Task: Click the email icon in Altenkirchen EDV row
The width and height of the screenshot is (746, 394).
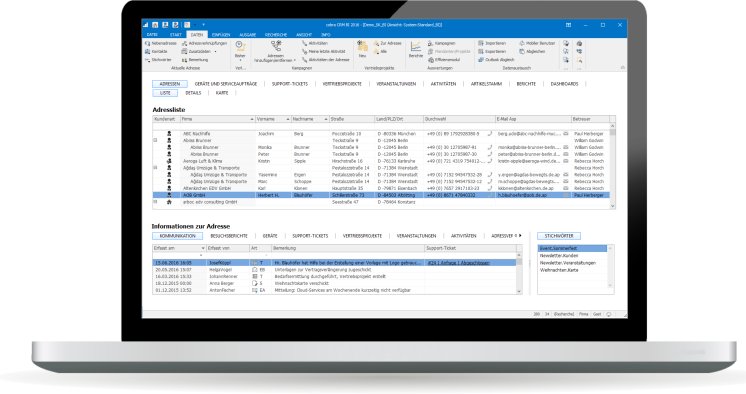Action: pyautogui.click(x=566, y=188)
